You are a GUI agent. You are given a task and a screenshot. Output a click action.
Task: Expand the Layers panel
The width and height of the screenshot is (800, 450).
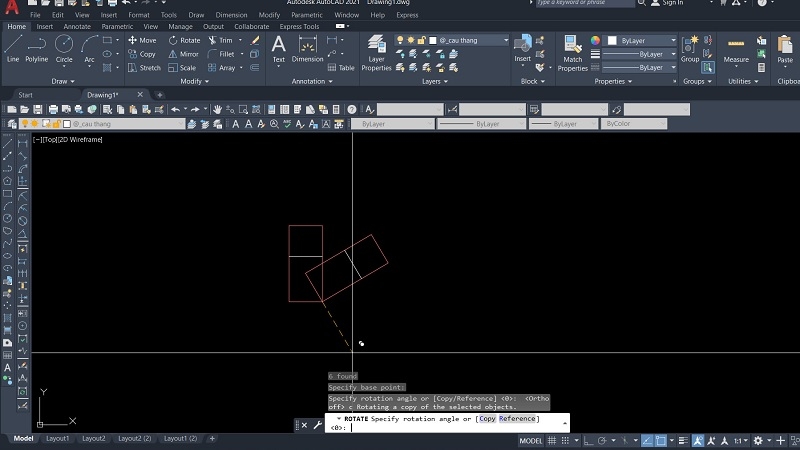click(435, 81)
